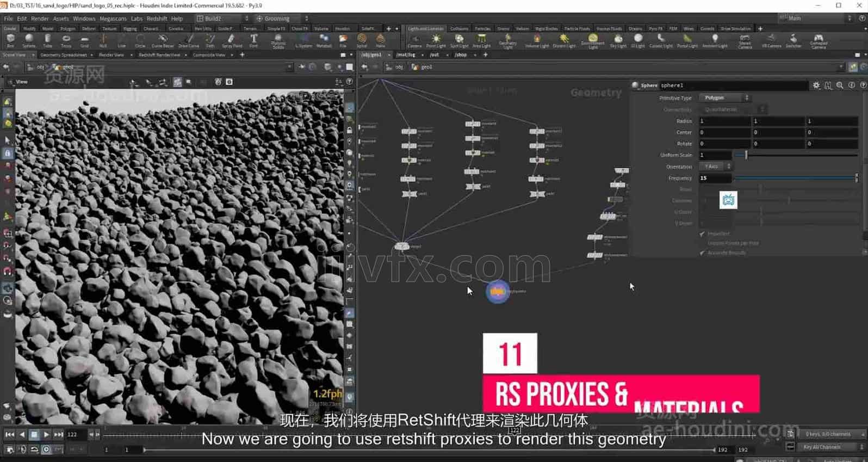Switch to the Geometry Spreadsheet tab
Viewport: 868px width, 462px height.
tap(64, 55)
